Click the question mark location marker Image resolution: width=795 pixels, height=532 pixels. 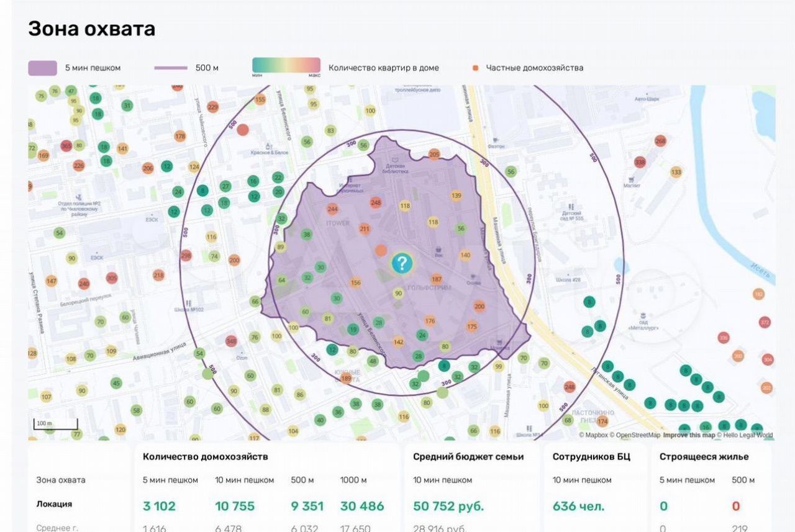402,263
